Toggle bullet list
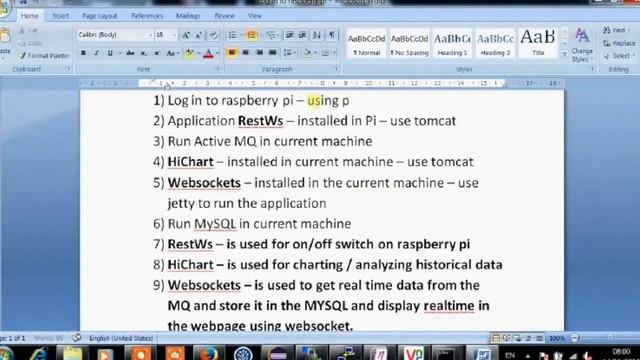640x360 pixels. click(x=232, y=35)
